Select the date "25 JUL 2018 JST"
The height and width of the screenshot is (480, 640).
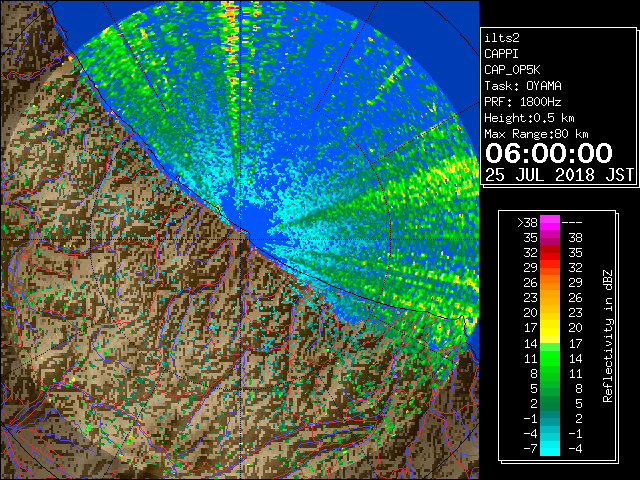559,175
